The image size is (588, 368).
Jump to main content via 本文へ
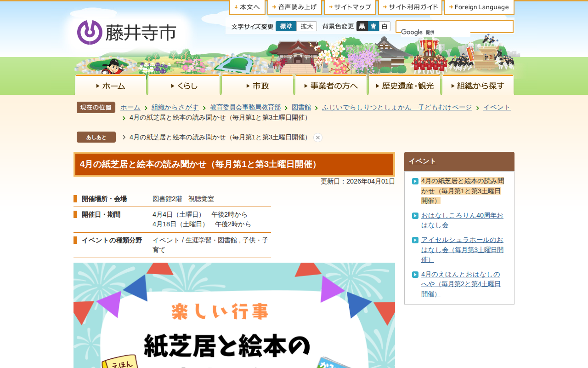click(247, 7)
